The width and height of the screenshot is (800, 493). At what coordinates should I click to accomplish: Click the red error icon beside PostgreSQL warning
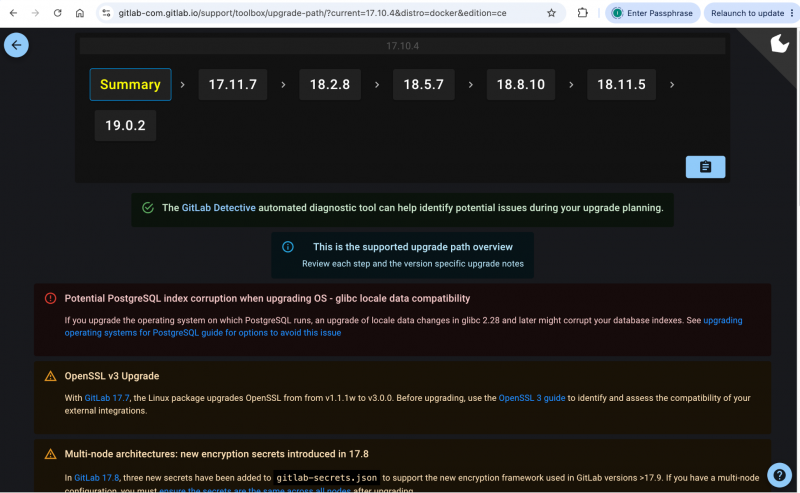[50, 299]
